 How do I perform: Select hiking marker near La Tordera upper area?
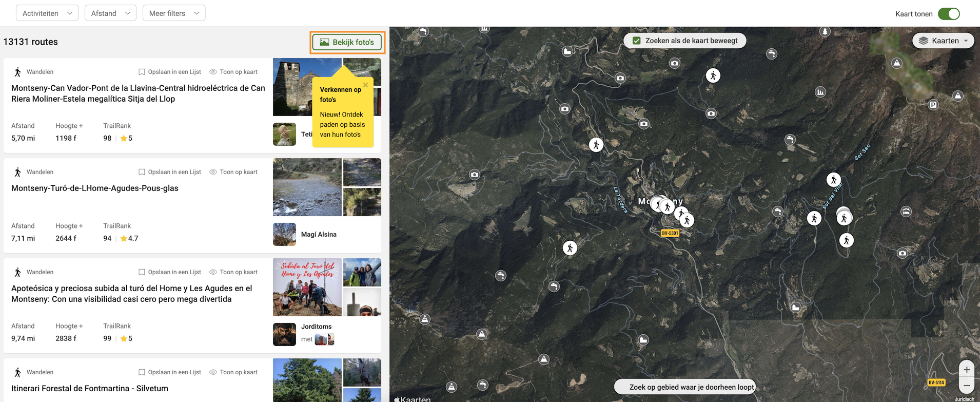pos(596,145)
